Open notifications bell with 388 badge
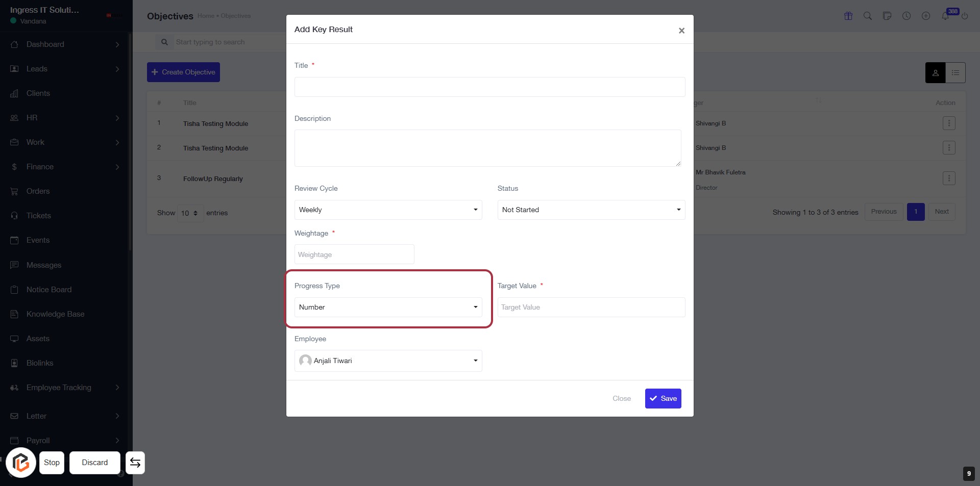 [946, 16]
